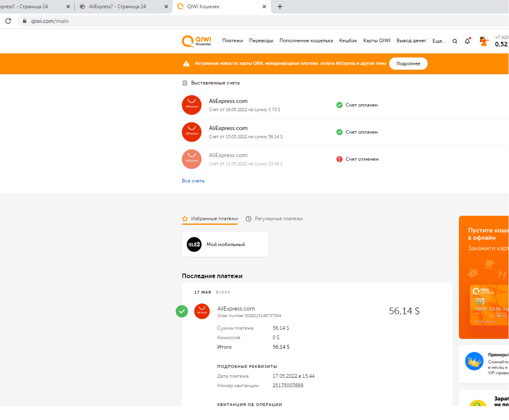509x420 pixels.
Task: Click AliExpress logo for cancelled 23.48 $ invoice
Action: [192, 159]
